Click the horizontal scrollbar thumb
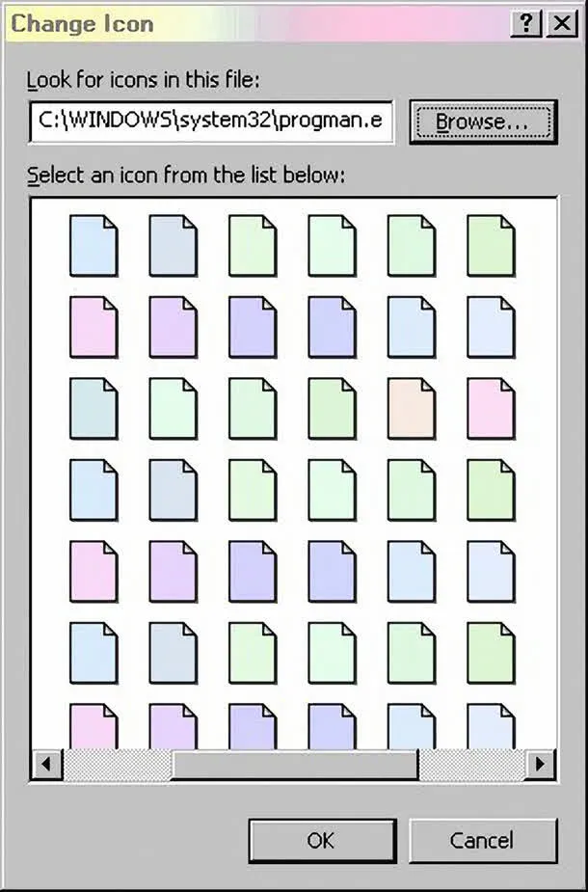588x892 pixels. pyautogui.click(x=294, y=765)
